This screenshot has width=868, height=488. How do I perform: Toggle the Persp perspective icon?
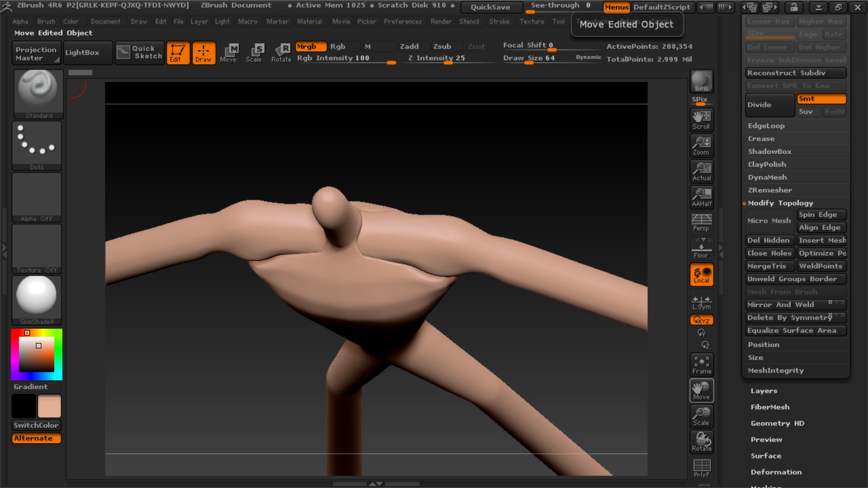[x=701, y=222]
